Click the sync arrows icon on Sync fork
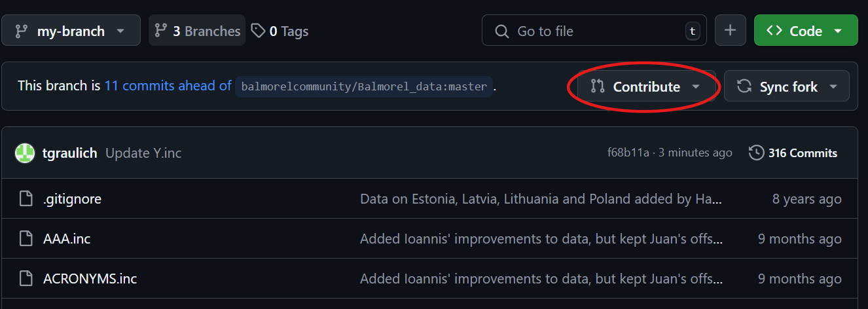 (x=744, y=86)
